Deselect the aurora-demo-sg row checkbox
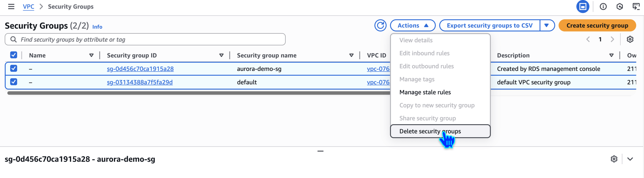Image resolution: width=644 pixels, height=178 pixels. [x=14, y=69]
